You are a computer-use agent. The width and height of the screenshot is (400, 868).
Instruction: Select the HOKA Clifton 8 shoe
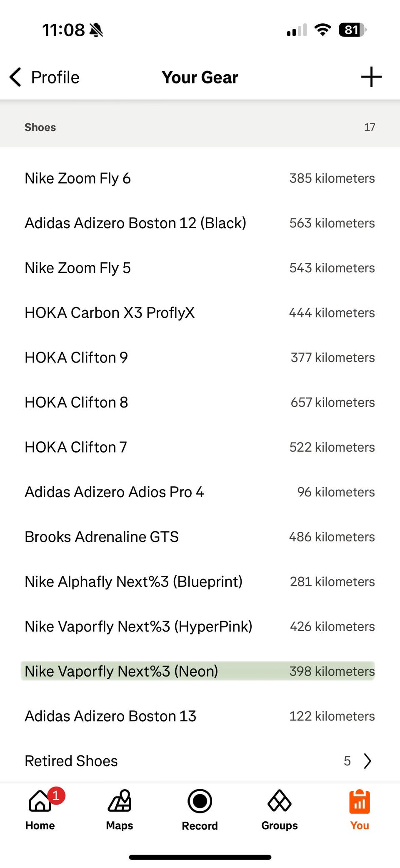200,403
